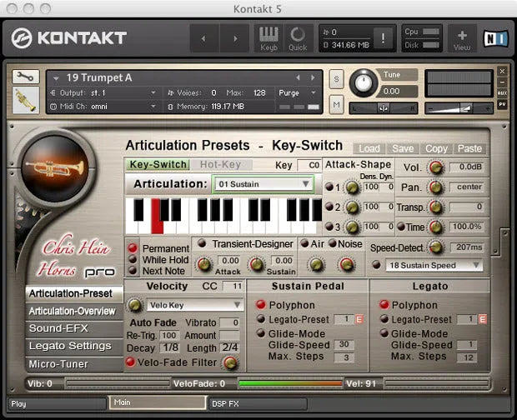
Task: Open the Articulation-Overview page
Action: tap(73, 311)
